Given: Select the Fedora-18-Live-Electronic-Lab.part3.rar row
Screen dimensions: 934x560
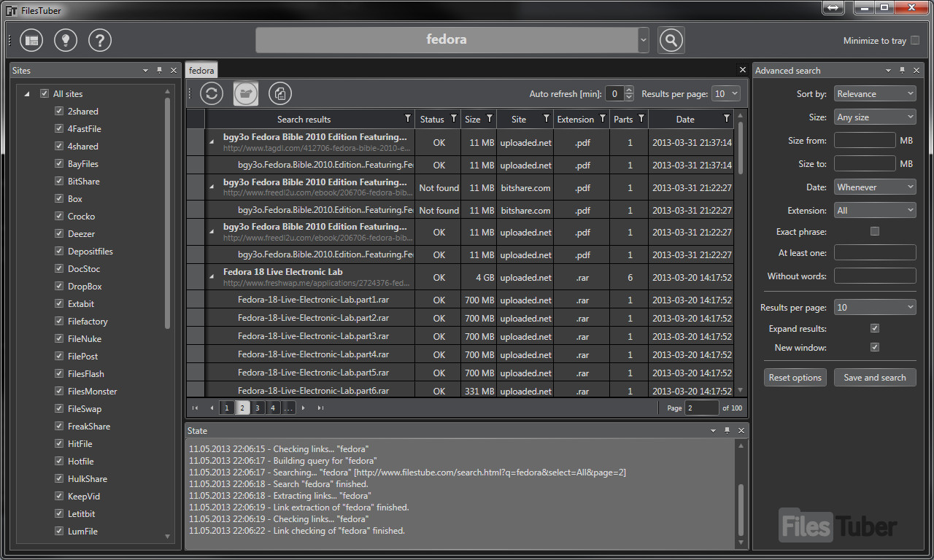Looking at the screenshot, I should [460, 337].
